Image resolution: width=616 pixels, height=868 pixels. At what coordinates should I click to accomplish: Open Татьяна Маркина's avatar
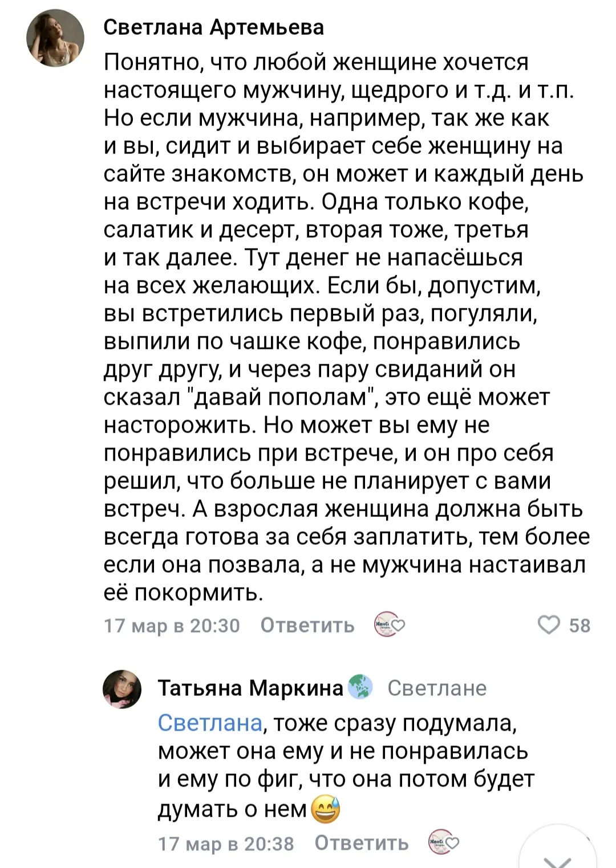(x=122, y=688)
